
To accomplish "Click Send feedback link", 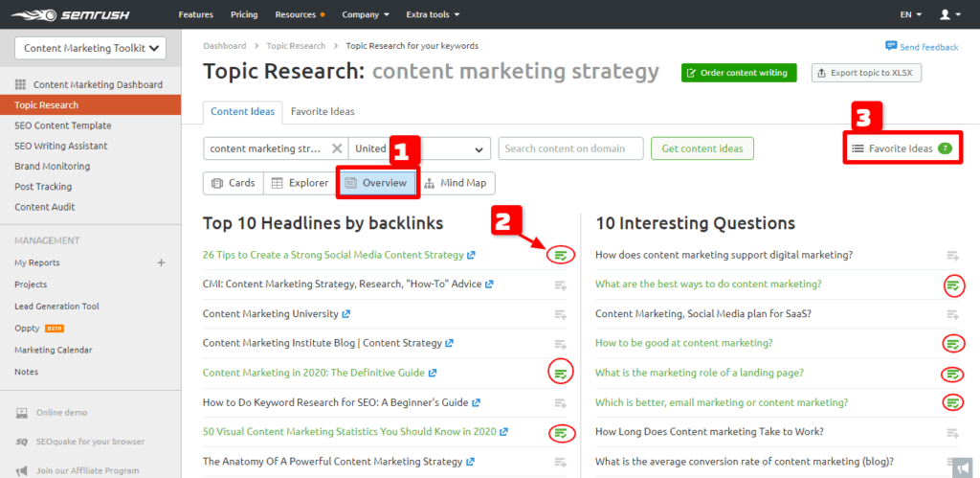I will (x=928, y=47).
